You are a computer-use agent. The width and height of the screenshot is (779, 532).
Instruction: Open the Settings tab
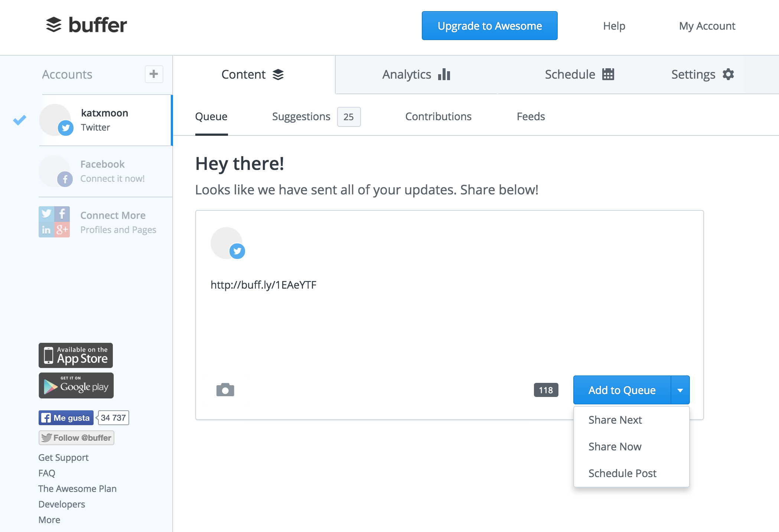coord(703,75)
